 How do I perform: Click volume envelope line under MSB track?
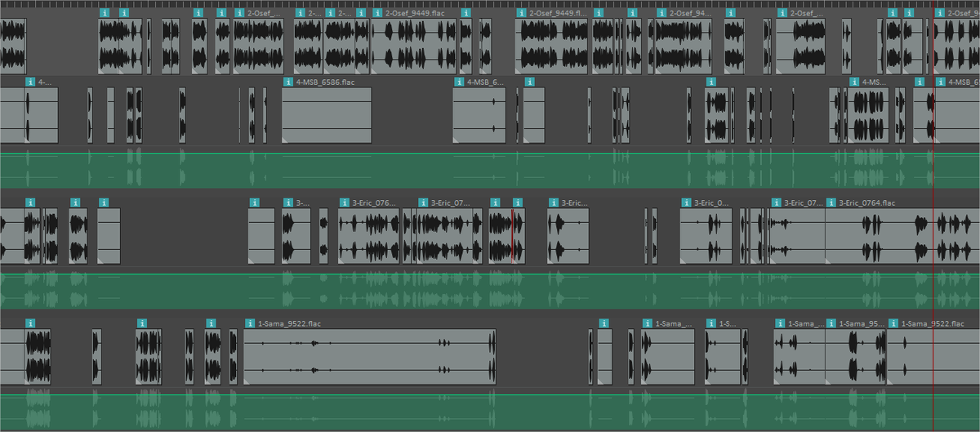490,154
